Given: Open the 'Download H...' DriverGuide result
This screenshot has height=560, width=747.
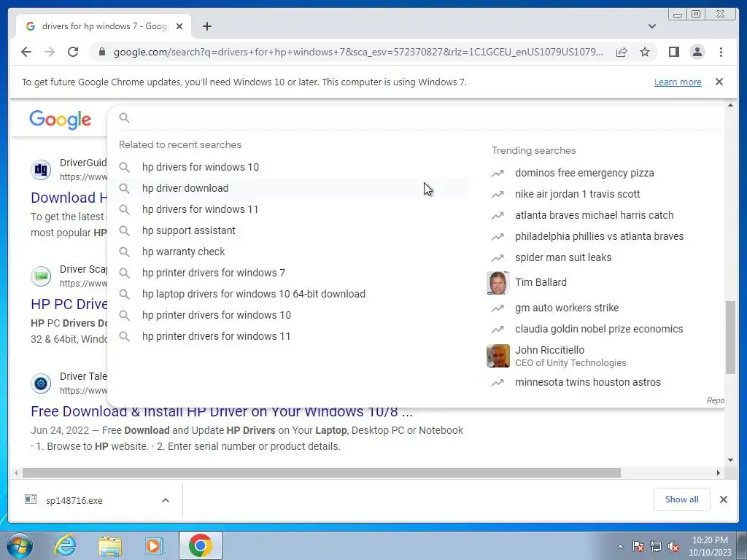Looking at the screenshot, I should (69, 198).
